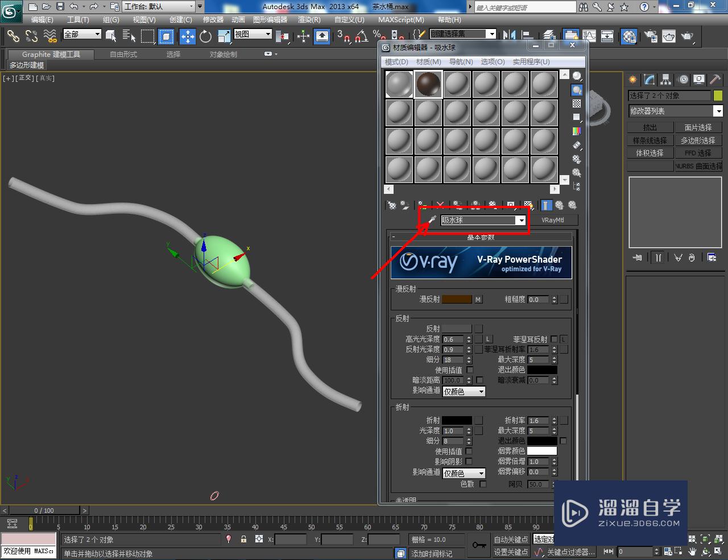
Task: Activate Select and Scale tool
Action: tap(224, 36)
